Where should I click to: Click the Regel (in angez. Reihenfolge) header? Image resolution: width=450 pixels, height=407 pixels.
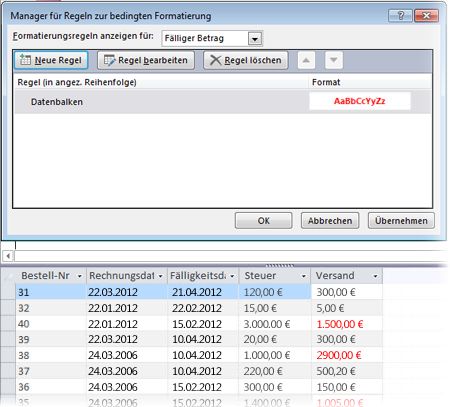pos(77,82)
